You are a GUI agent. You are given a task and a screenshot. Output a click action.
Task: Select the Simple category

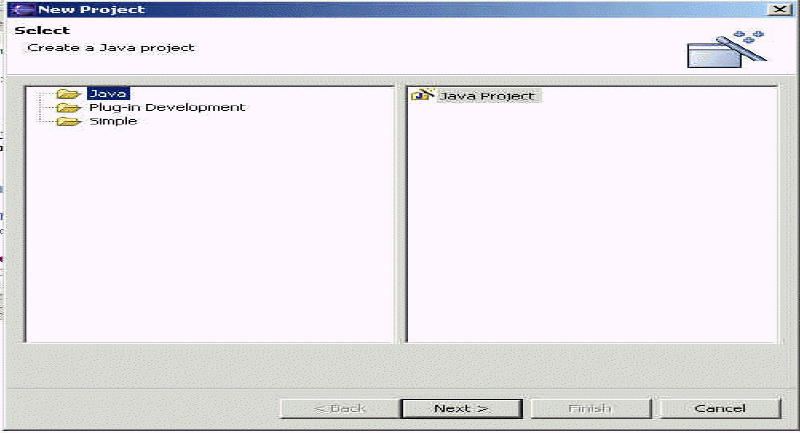tap(113, 121)
